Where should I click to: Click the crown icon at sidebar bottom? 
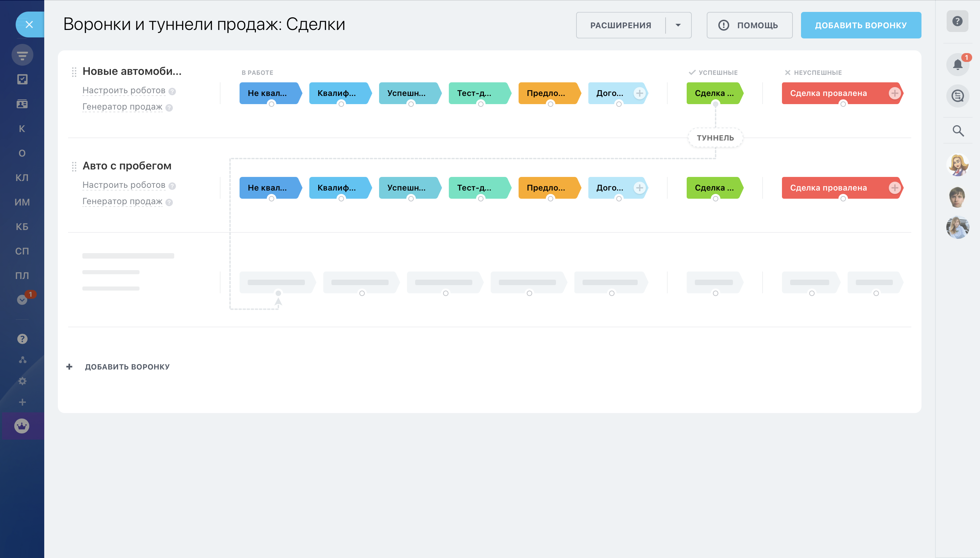click(22, 426)
